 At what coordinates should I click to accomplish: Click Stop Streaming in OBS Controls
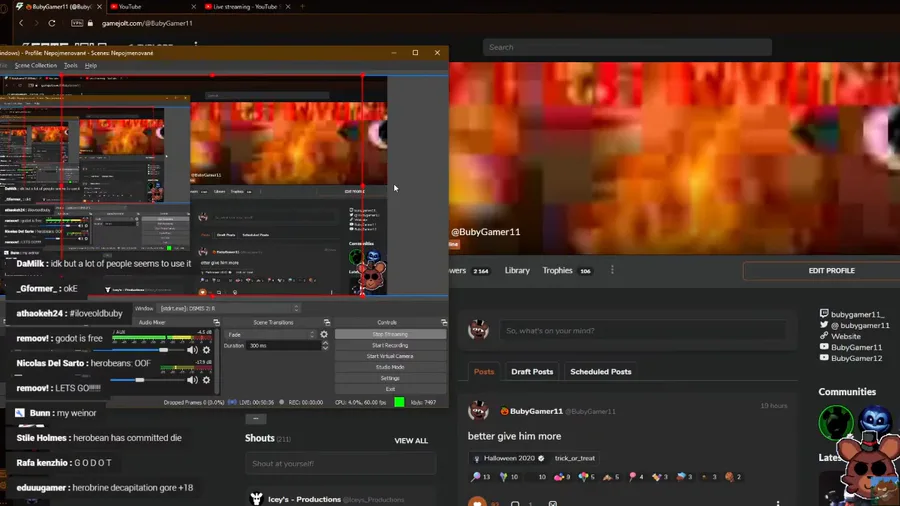[390, 334]
